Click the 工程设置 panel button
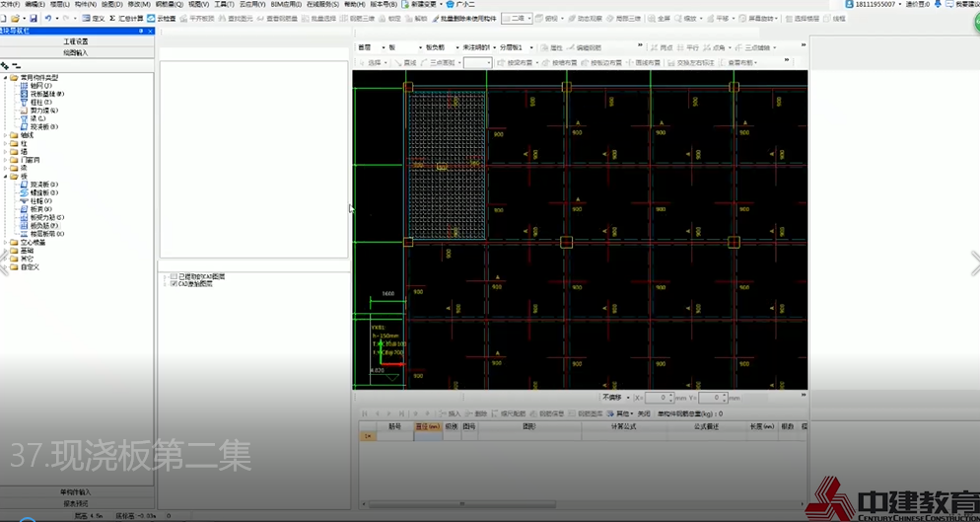Image resolution: width=980 pixels, height=522 pixels. [x=76, y=41]
